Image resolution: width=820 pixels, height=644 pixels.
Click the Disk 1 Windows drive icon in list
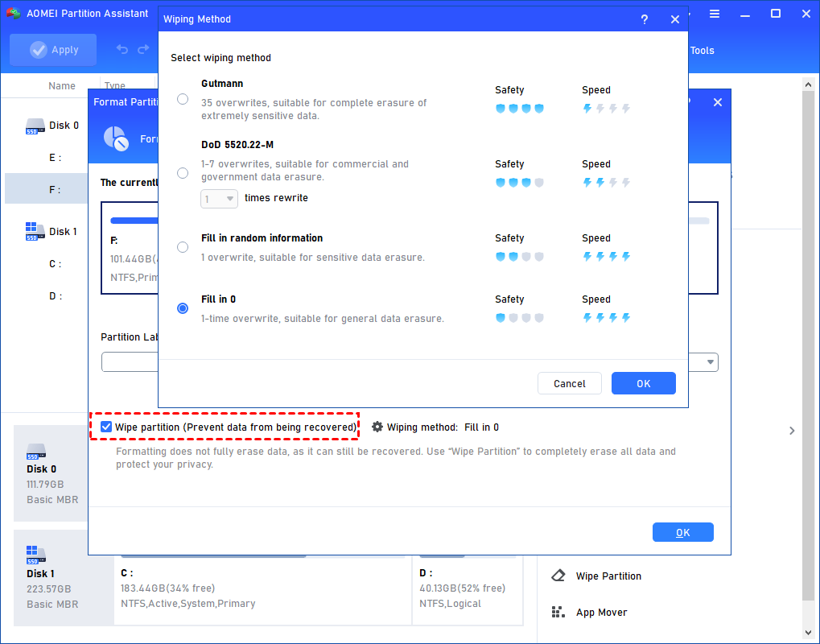point(35,231)
